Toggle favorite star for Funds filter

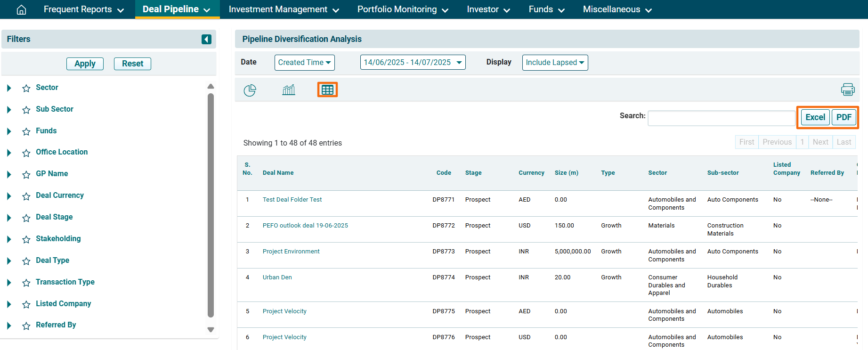[26, 131]
